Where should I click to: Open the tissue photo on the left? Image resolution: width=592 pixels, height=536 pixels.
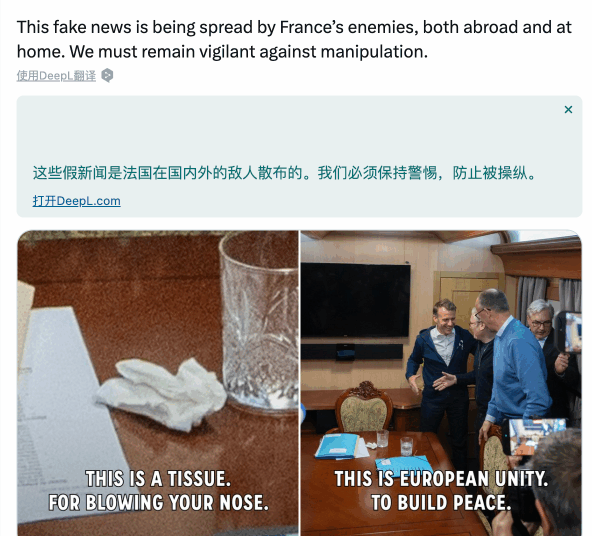[158, 383]
